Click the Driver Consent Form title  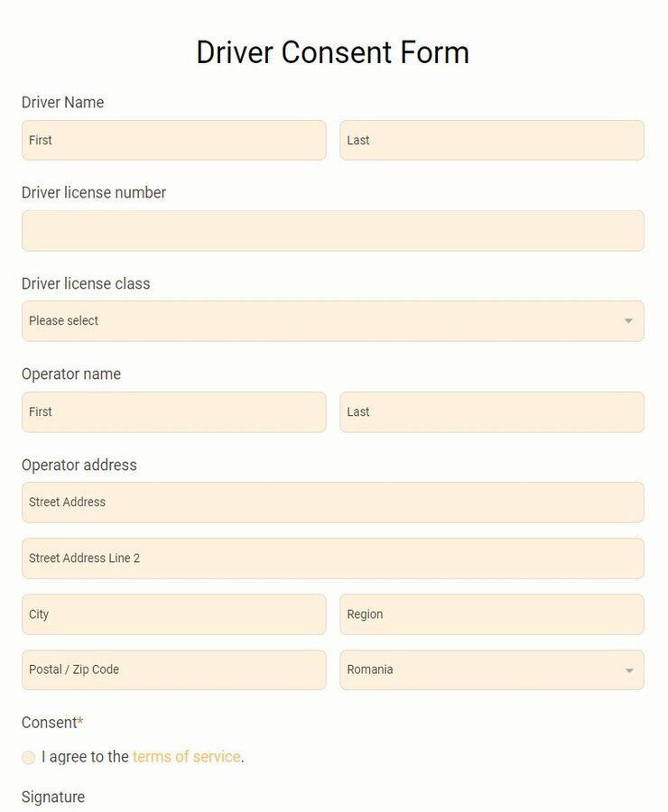click(x=333, y=52)
